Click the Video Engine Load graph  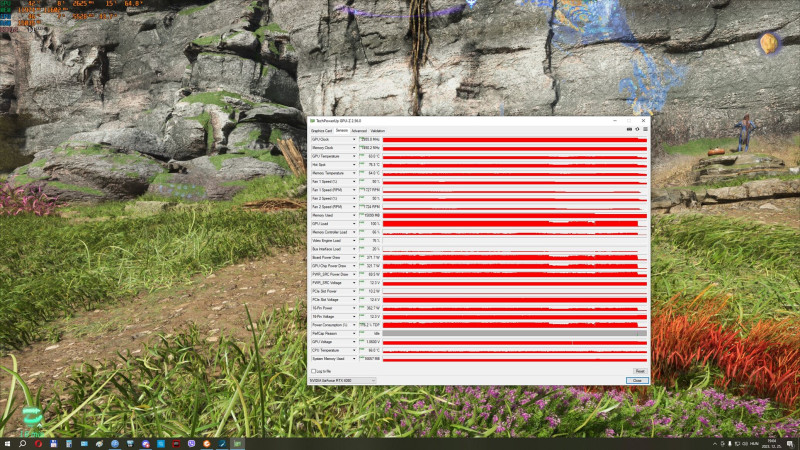(515, 241)
